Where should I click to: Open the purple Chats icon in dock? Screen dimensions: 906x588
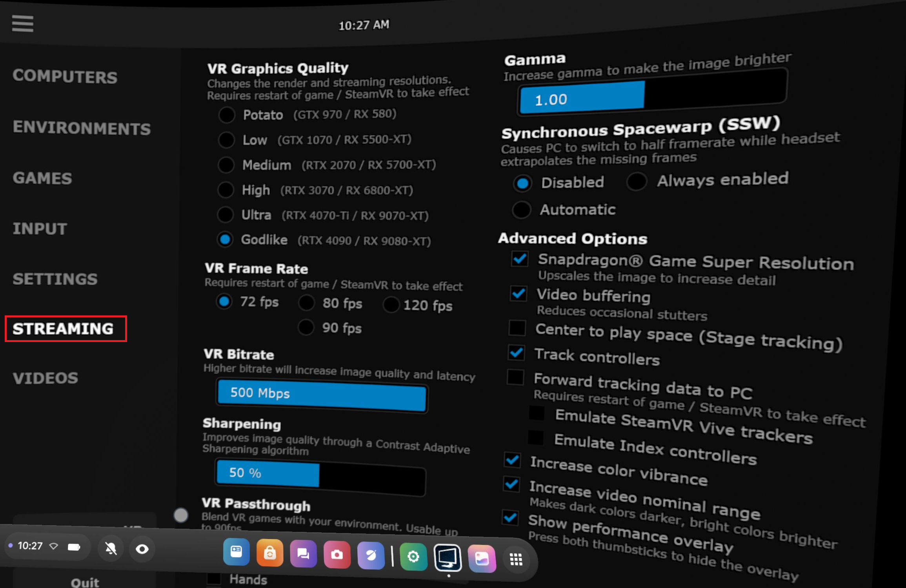tap(303, 554)
